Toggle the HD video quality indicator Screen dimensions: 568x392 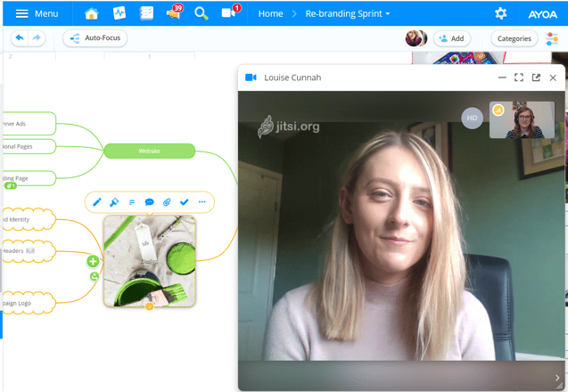tap(472, 118)
